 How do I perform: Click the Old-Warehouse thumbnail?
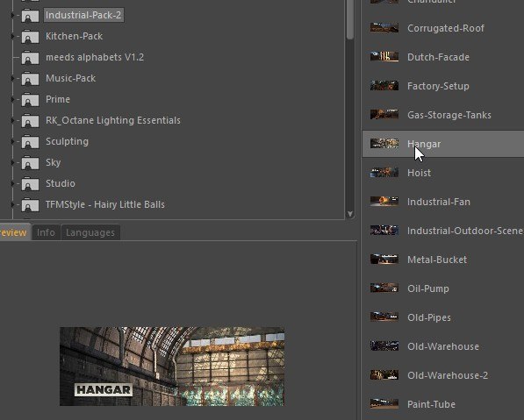384,345
